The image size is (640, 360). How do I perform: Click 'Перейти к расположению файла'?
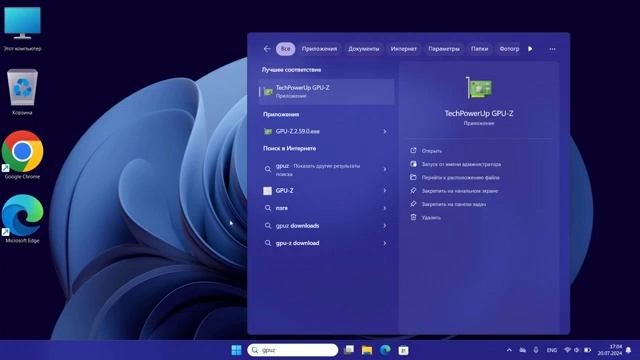(455, 178)
